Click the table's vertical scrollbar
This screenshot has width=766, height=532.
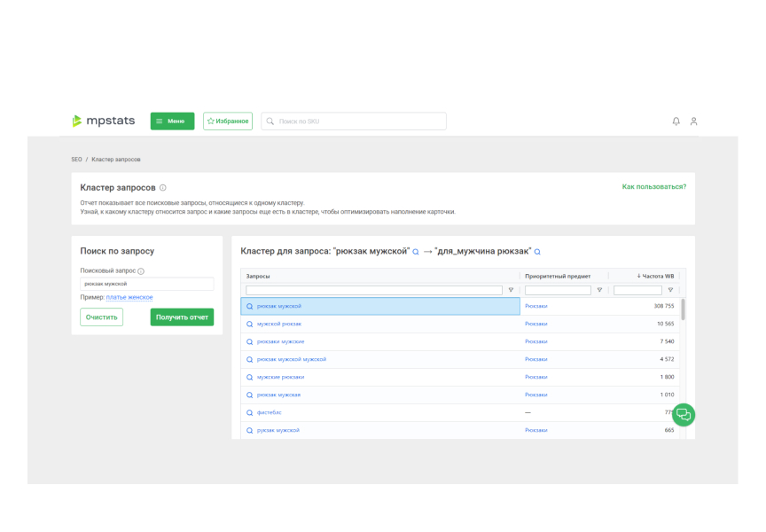683,309
